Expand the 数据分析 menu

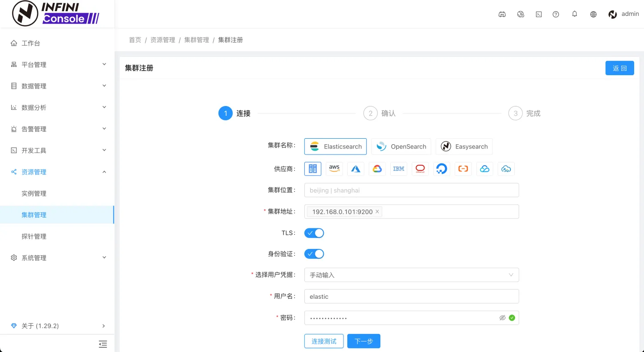tap(57, 107)
